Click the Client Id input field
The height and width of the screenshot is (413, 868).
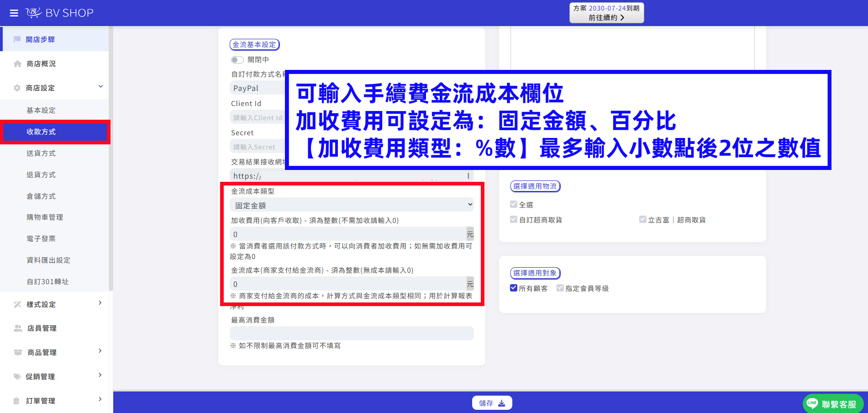point(257,117)
